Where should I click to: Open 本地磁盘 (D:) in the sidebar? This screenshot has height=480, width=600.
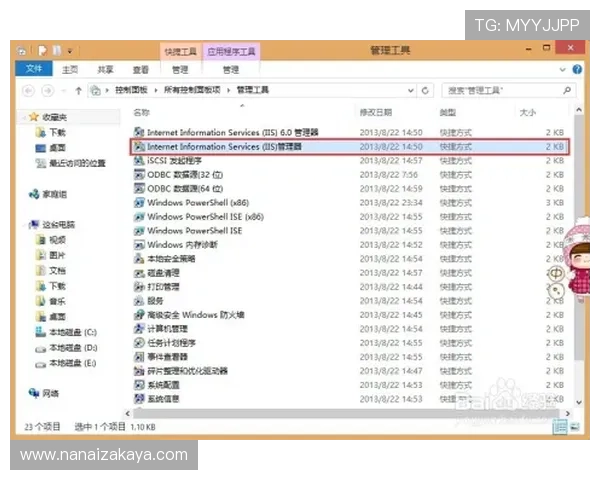click(66, 348)
